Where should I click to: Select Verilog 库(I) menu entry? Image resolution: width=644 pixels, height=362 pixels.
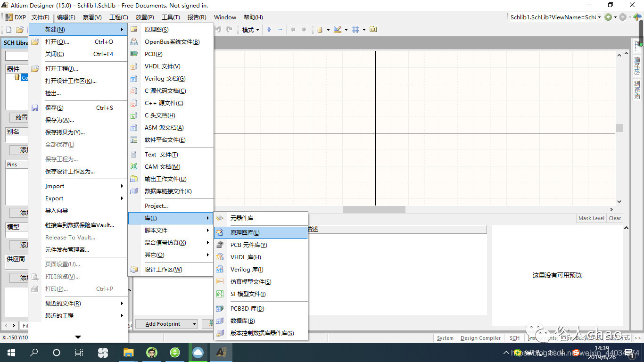[260, 270]
